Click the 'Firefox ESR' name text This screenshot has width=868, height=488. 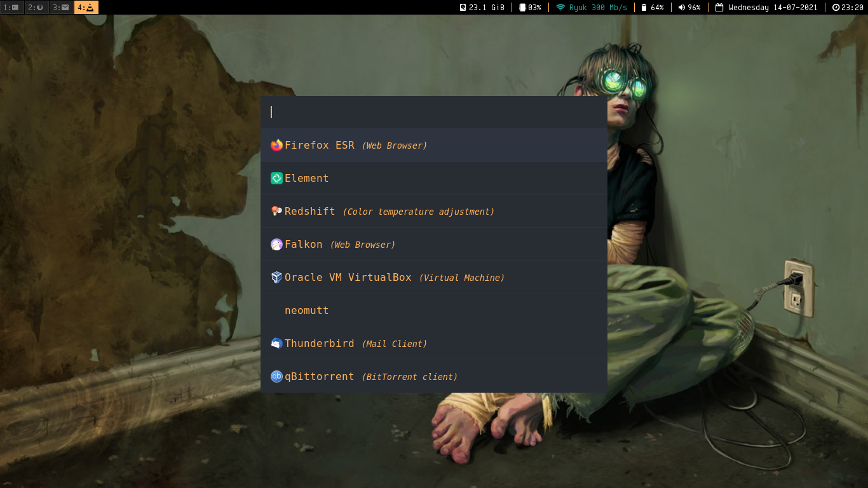coord(320,146)
